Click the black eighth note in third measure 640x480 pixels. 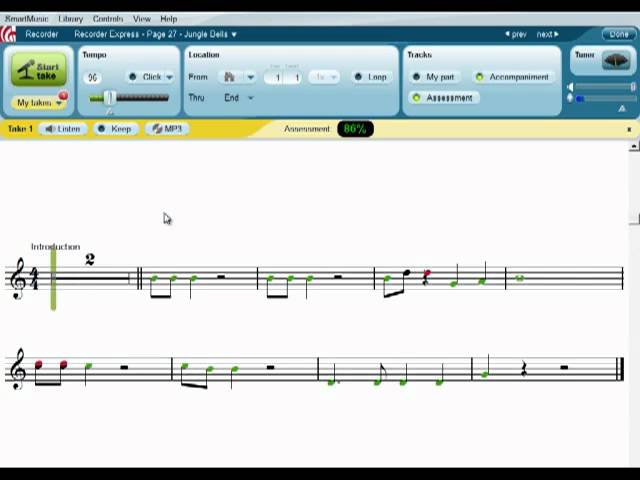406,272
